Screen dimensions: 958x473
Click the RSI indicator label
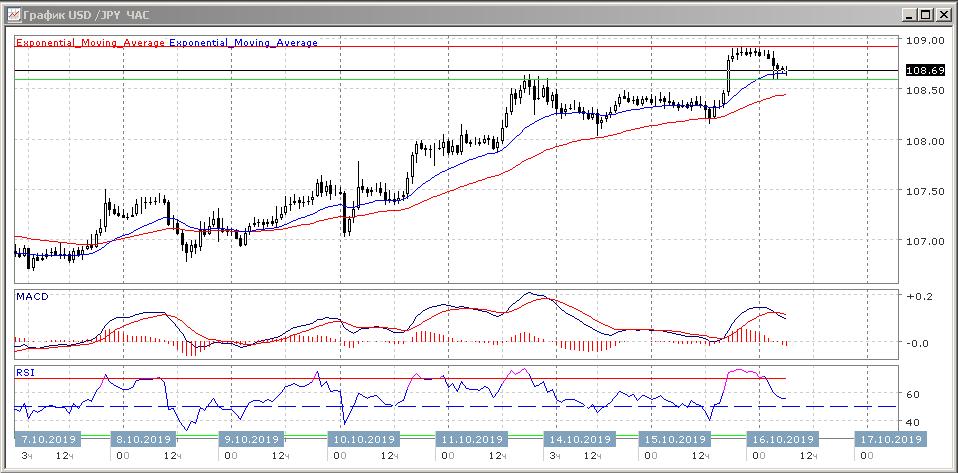[26, 373]
